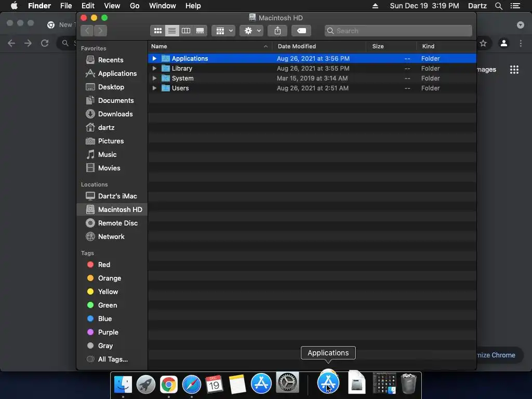532x399 pixels.
Task: Expand the System folder disclosure triangle
Action: coord(154,78)
